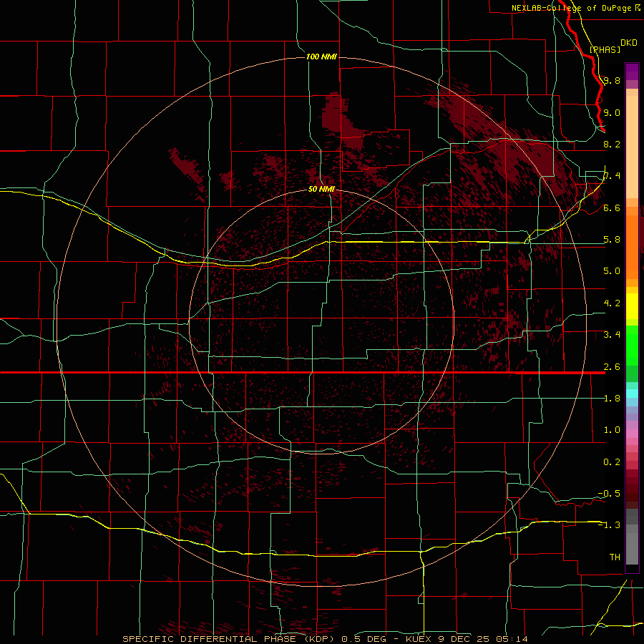This screenshot has height=644, width=644.
Task: Click the 3.4 value on the color scale
Action: 612,335
